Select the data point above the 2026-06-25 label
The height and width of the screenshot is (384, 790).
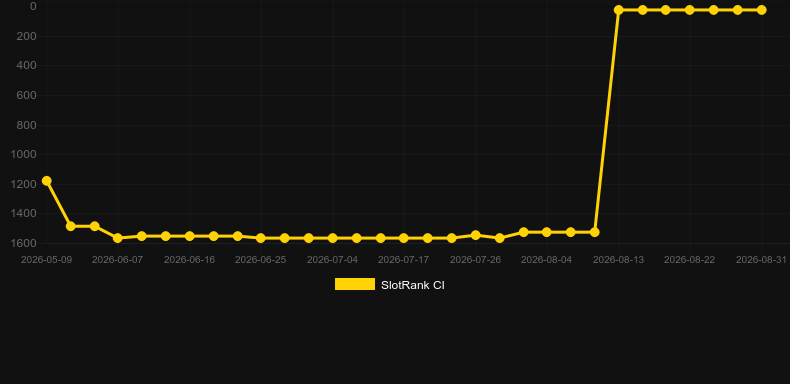(x=261, y=238)
